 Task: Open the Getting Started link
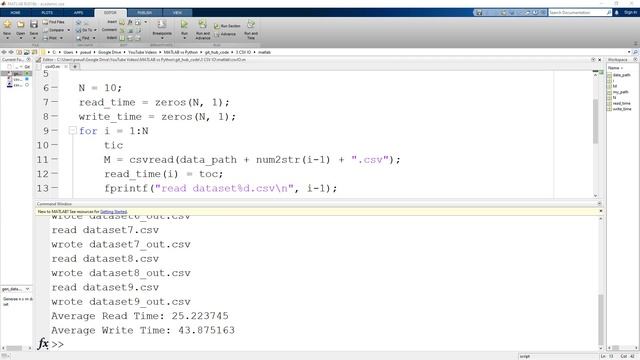tap(113, 211)
